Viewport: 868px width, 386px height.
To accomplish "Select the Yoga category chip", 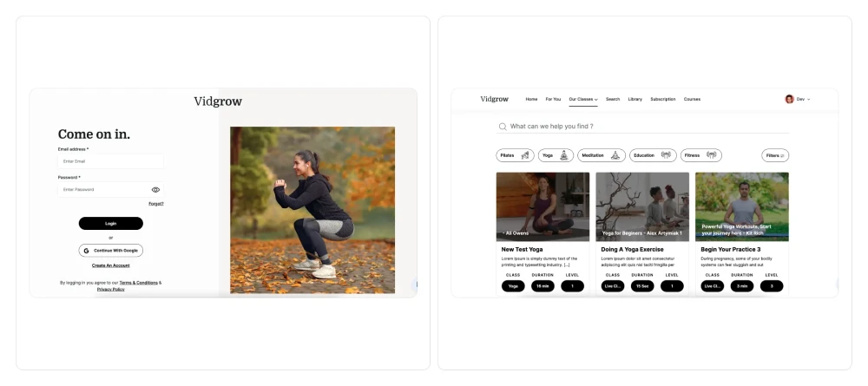I will (x=556, y=155).
